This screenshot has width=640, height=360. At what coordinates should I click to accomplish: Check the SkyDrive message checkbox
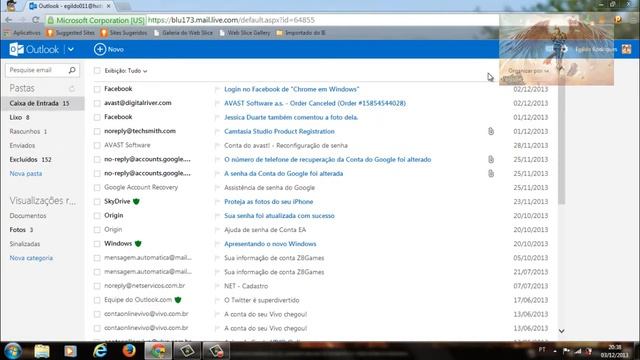click(x=97, y=202)
